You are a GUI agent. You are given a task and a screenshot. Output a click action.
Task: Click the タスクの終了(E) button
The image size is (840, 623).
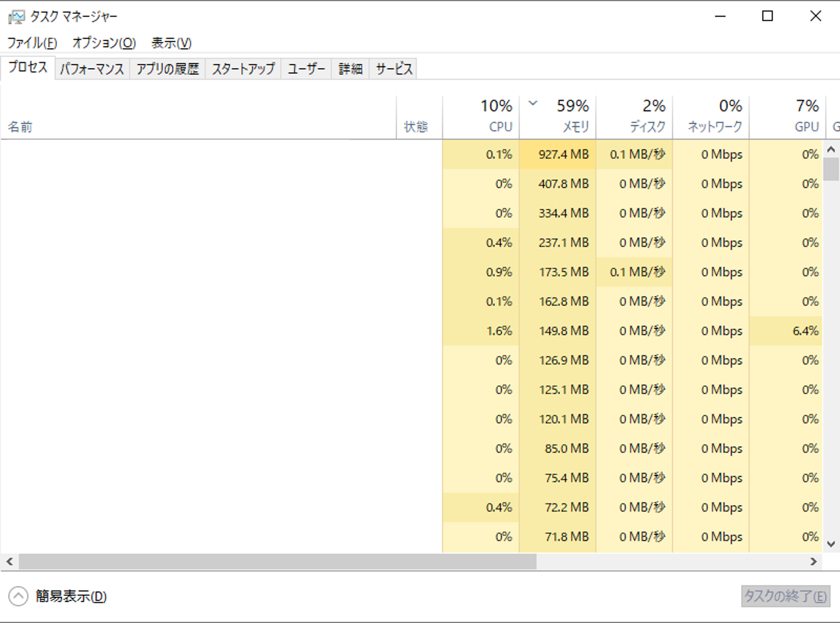[785, 596]
